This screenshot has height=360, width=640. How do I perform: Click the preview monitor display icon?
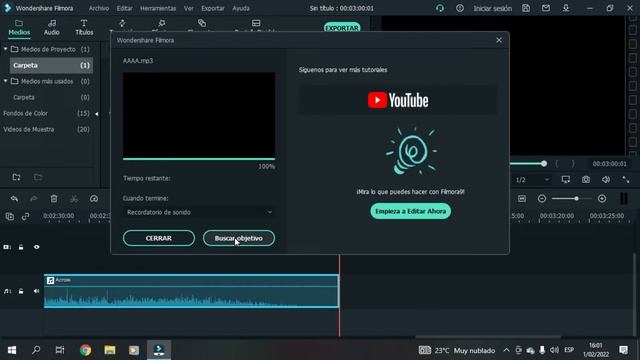pyautogui.click(x=566, y=180)
